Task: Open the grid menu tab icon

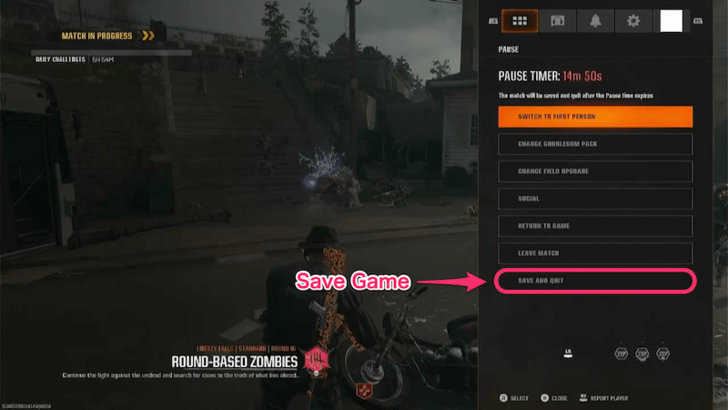Action: point(520,21)
